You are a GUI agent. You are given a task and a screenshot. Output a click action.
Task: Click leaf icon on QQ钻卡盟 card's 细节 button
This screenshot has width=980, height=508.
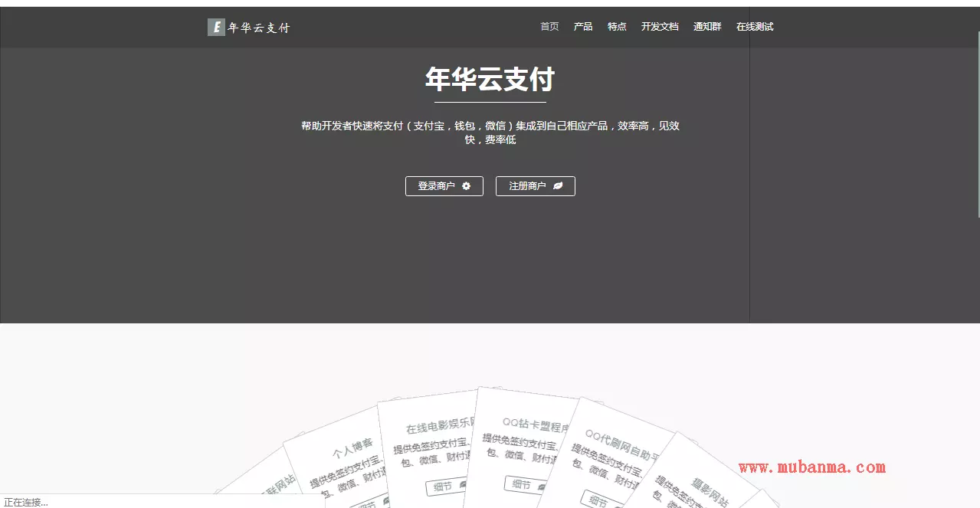coord(542,487)
